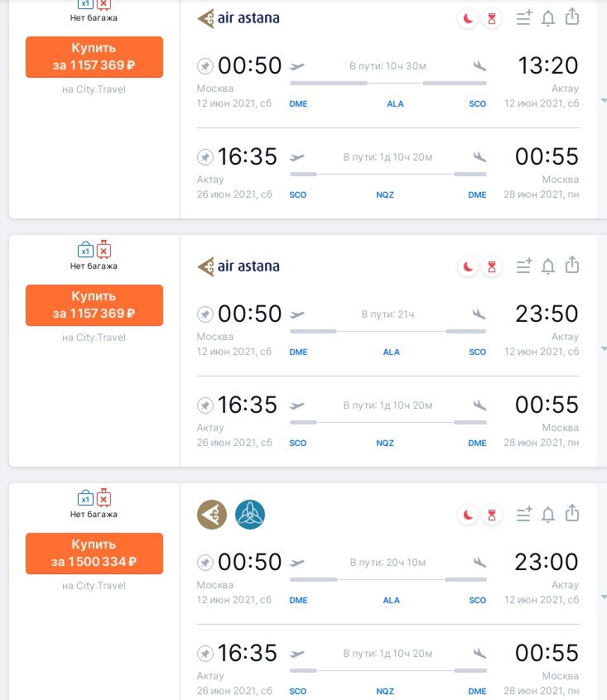This screenshot has height=700, width=607.
Task: Click the ALA layover code on first ticket
Action: [x=395, y=103]
